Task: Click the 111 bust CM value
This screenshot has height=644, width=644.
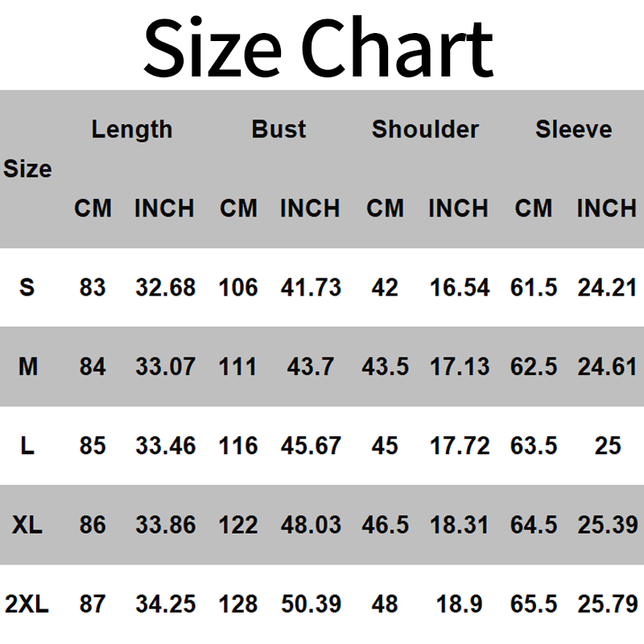Action: (x=238, y=367)
